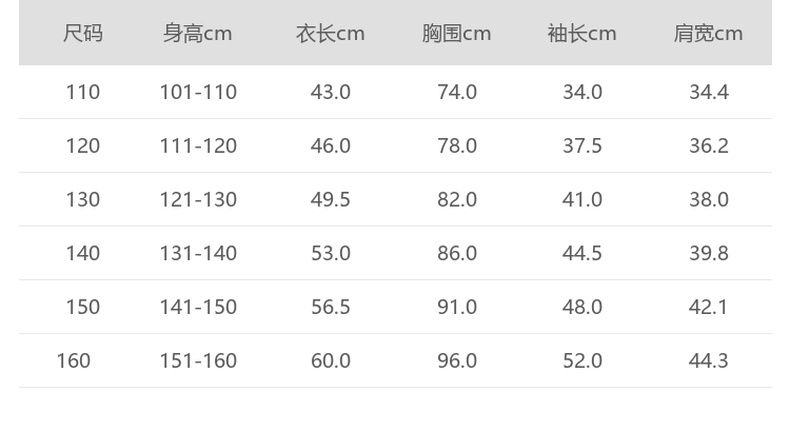Select size 160 row label
790x431 pixels.
73,360
